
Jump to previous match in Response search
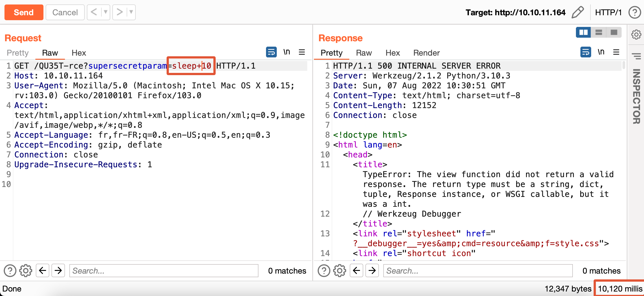(x=356, y=270)
